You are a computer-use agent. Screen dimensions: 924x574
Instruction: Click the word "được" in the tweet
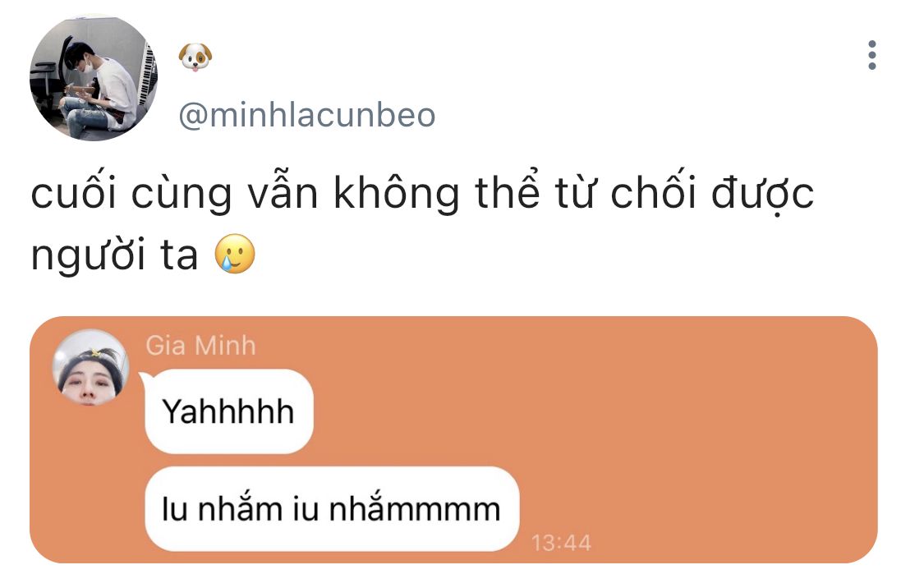[762, 192]
